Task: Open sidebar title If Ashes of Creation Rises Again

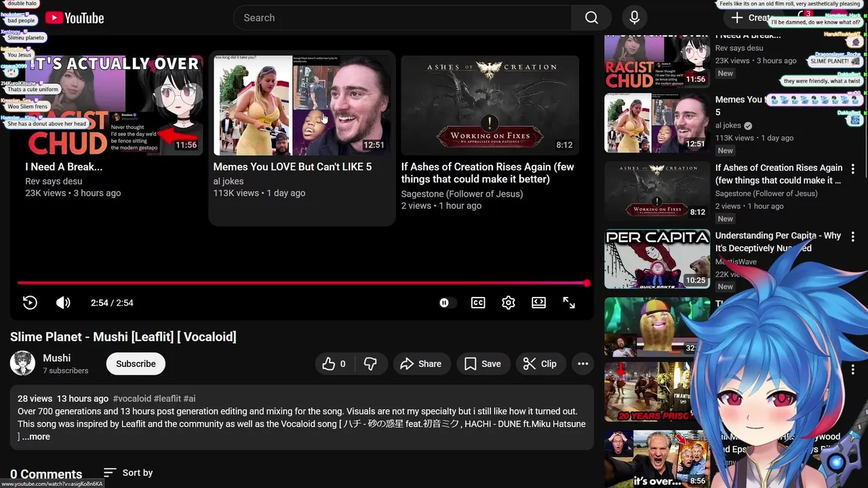Action: pos(778,174)
